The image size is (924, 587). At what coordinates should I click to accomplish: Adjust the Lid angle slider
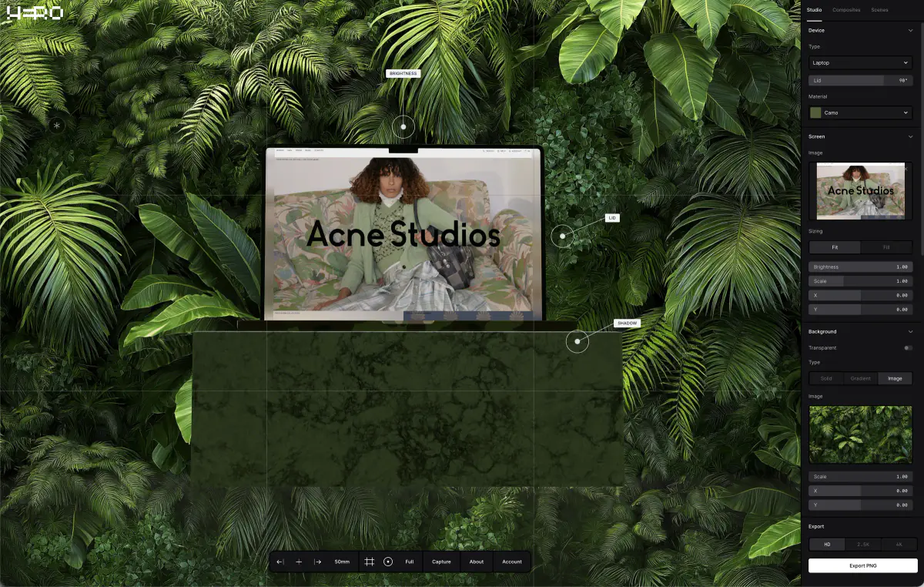pyautogui.click(x=860, y=80)
